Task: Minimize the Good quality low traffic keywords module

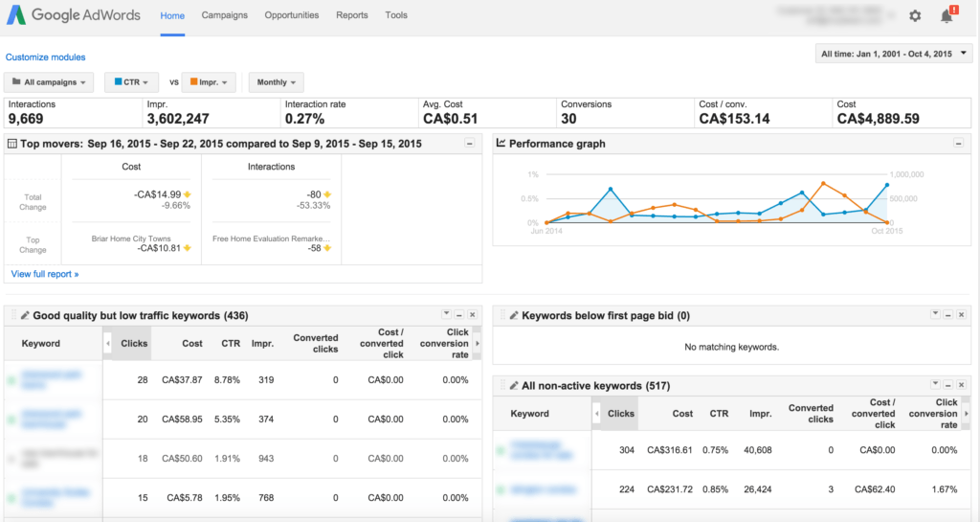Action: tap(458, 315)
